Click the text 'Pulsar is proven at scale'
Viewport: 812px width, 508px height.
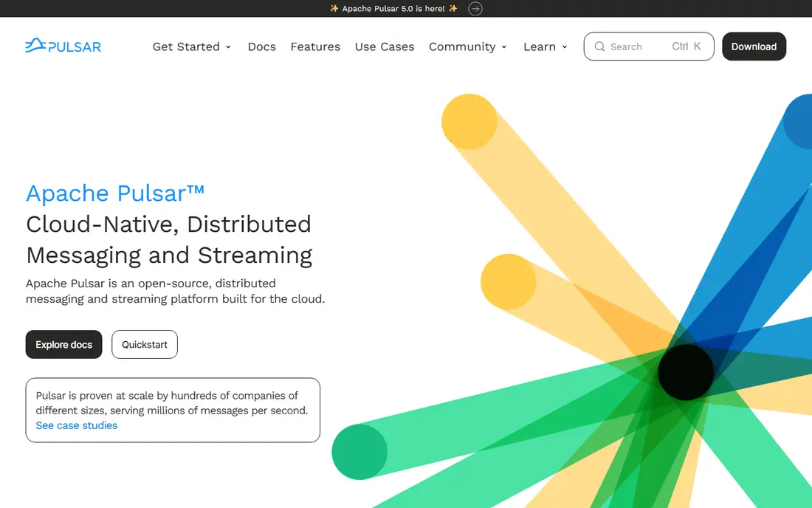point(172,403)
